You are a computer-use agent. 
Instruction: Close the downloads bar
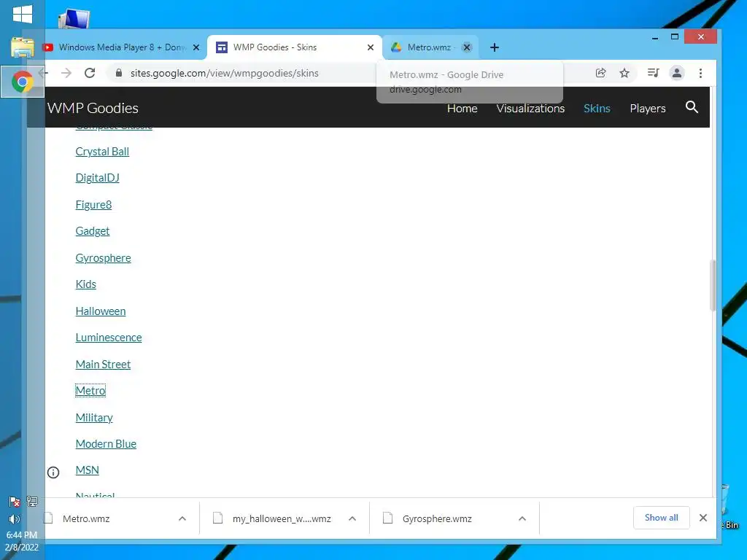(703, 518)
